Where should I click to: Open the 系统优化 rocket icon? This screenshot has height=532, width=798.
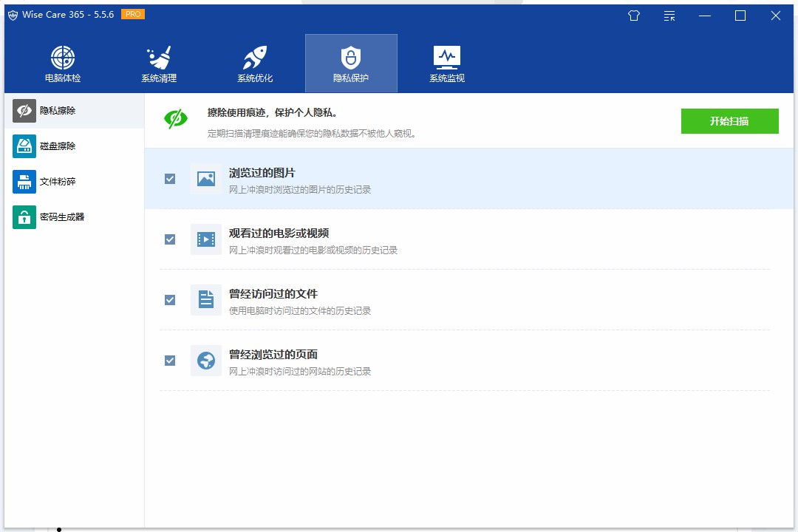(x=255, y=58)
